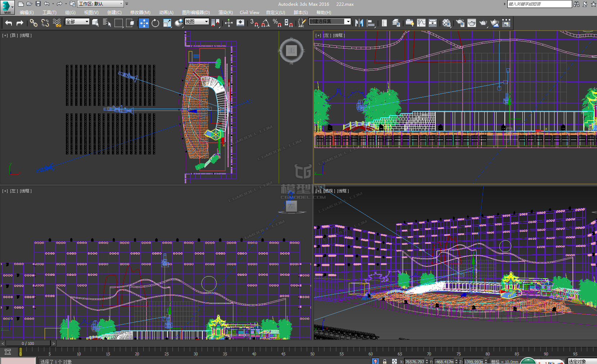Open the redo history dropdown arrow
The width and height of the screenshot is (597, 364).
click(x=66, y=4)
